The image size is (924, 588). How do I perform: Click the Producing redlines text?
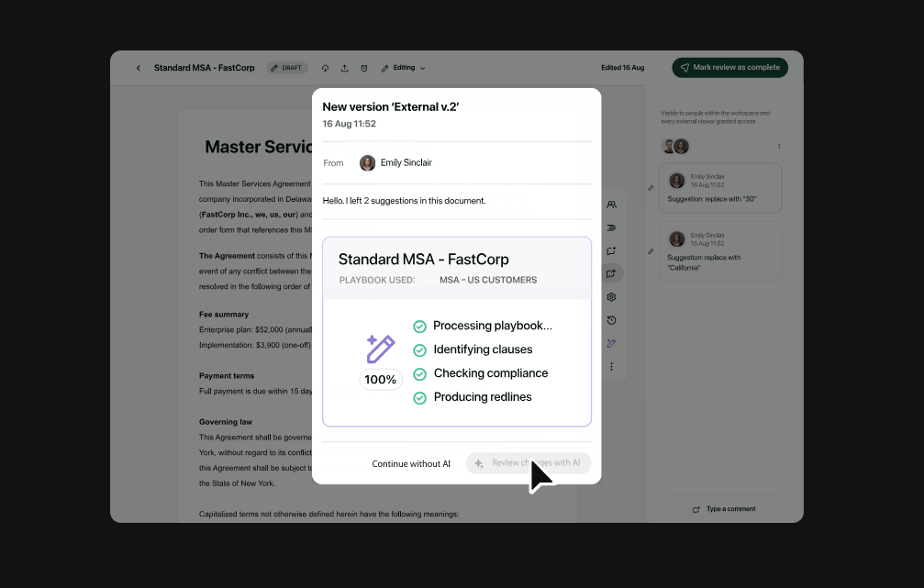(483, 397)
